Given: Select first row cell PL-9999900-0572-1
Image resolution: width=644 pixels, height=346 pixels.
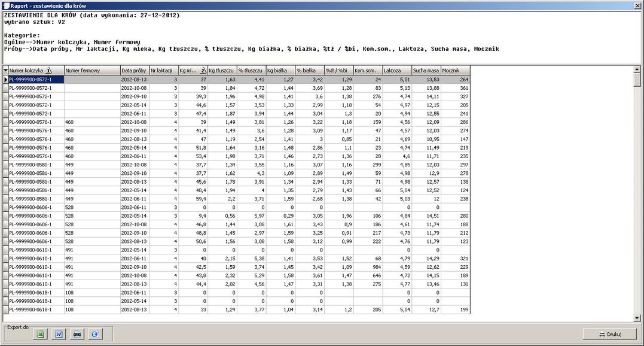Looking at the screenshot, I should [35, 80].
